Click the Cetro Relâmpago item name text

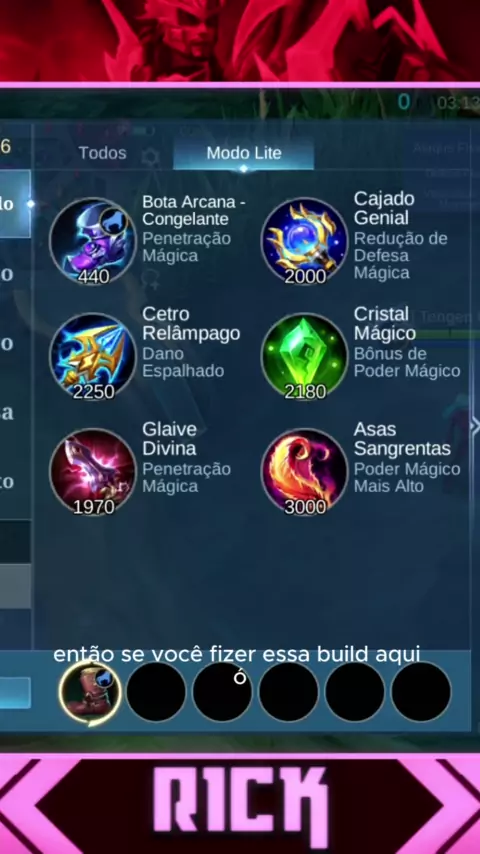[x=191, y=324]
